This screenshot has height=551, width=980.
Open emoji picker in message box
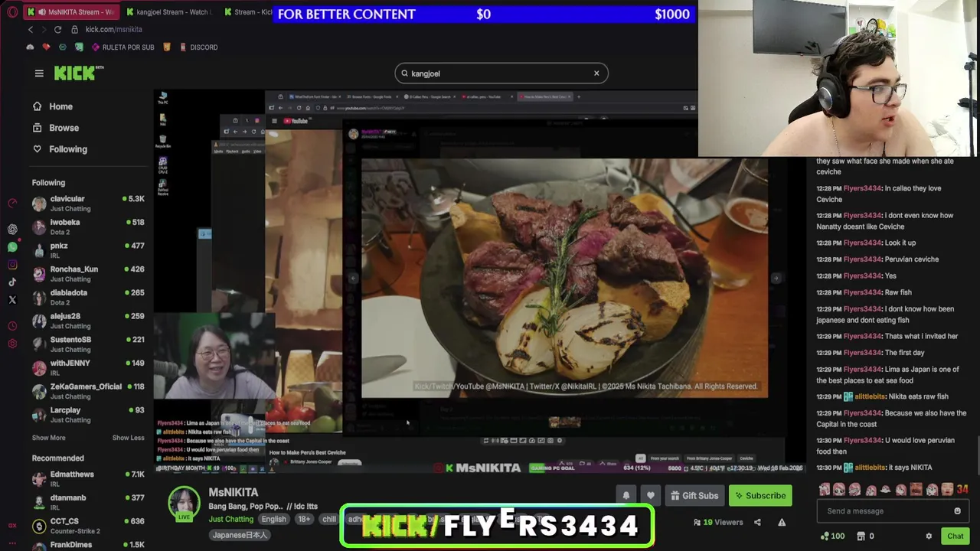957,511
